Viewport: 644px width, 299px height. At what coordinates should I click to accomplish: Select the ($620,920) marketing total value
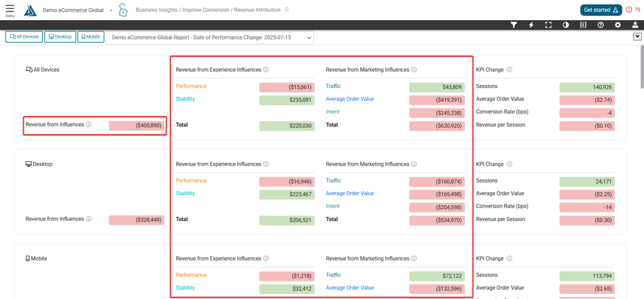coord(437,126)
